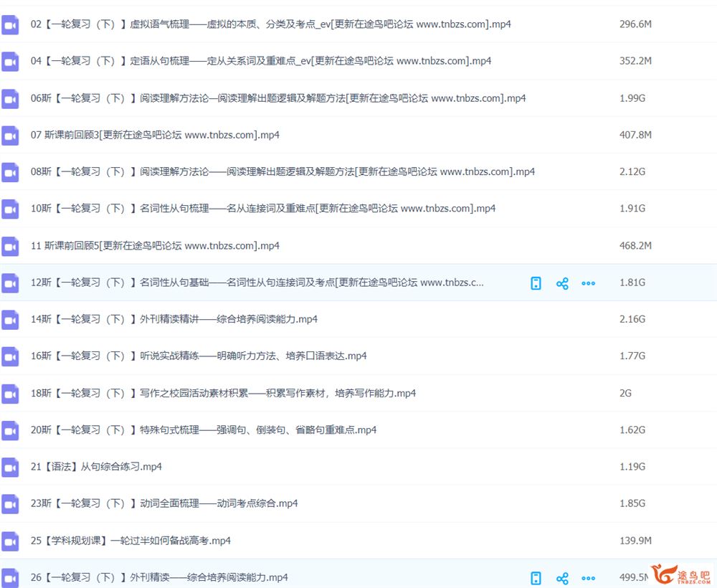Open file 20斯 特殊句式梳理 mp4

[204, 430]
